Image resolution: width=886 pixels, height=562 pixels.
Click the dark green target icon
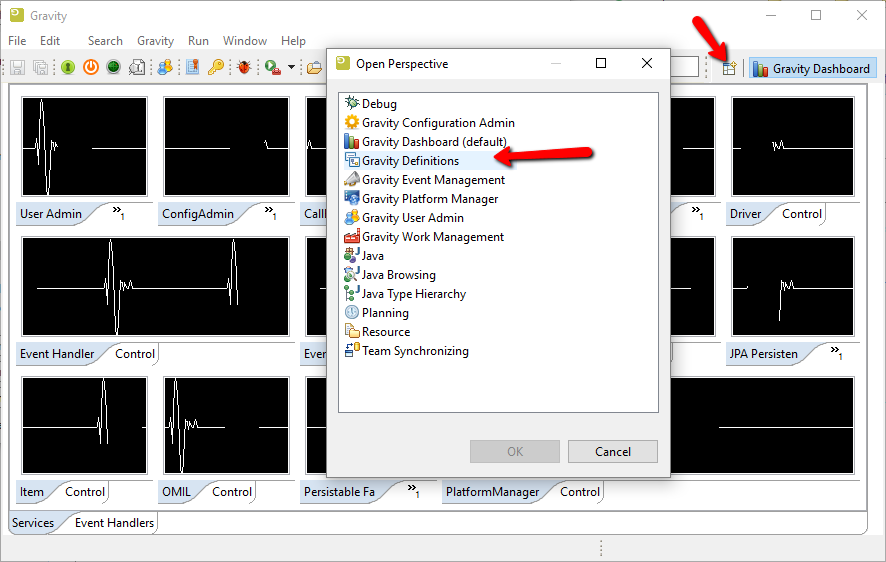114,68
